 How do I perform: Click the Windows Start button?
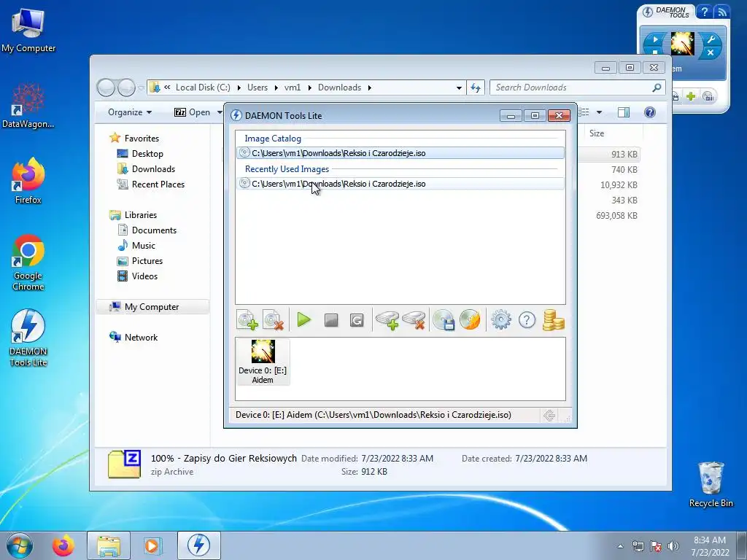(19, 545)
